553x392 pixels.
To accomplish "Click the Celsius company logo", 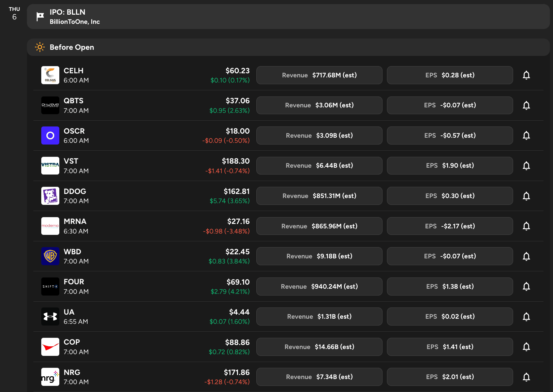I will (x=50, y=75).
